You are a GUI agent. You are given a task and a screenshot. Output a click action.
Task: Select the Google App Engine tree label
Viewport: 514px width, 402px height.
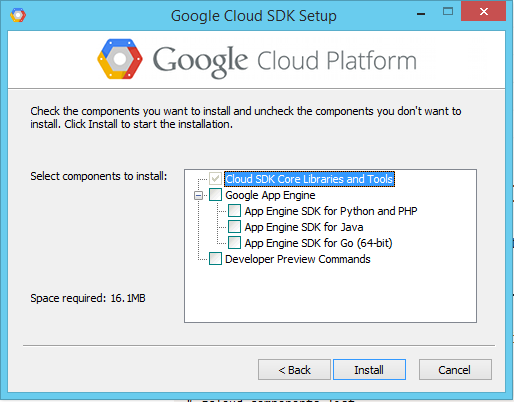point(270,195)
